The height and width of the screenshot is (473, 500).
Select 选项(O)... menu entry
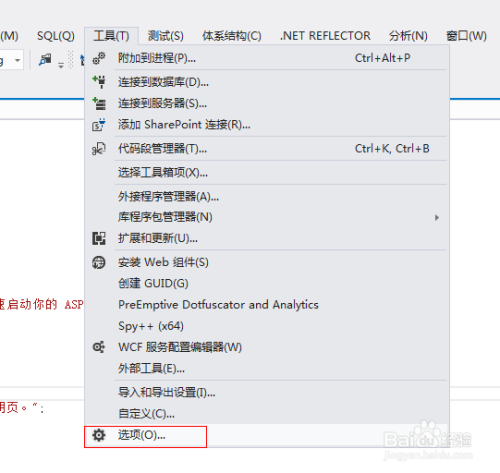click(267, 435)
